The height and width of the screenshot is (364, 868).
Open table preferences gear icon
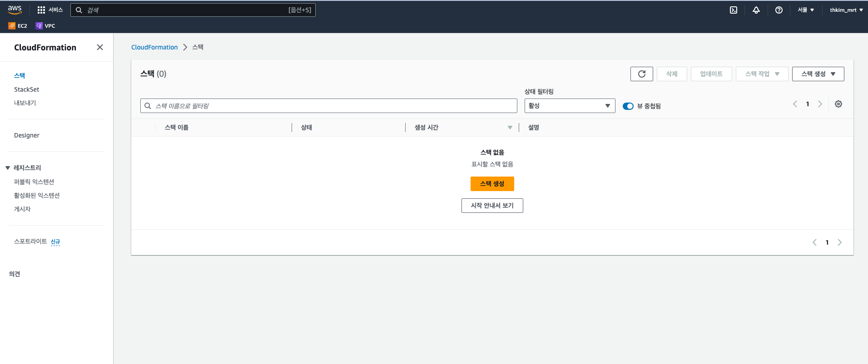(838, 104)
